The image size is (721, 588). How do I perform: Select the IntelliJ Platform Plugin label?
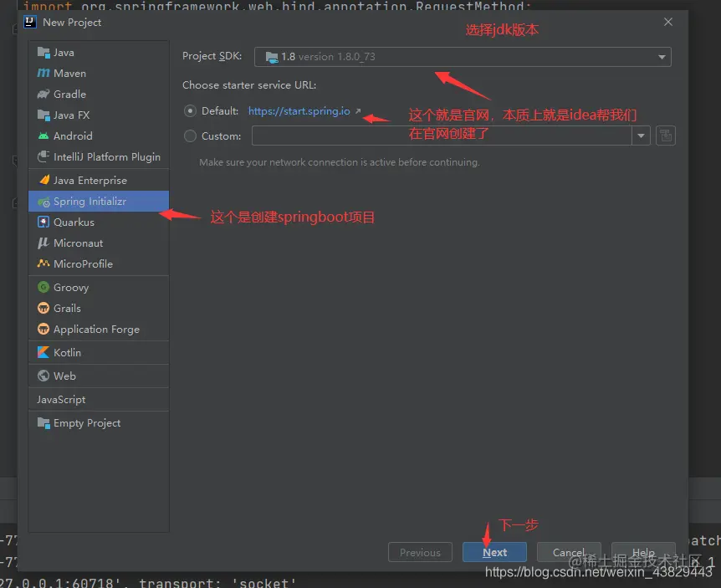point(107,156)
